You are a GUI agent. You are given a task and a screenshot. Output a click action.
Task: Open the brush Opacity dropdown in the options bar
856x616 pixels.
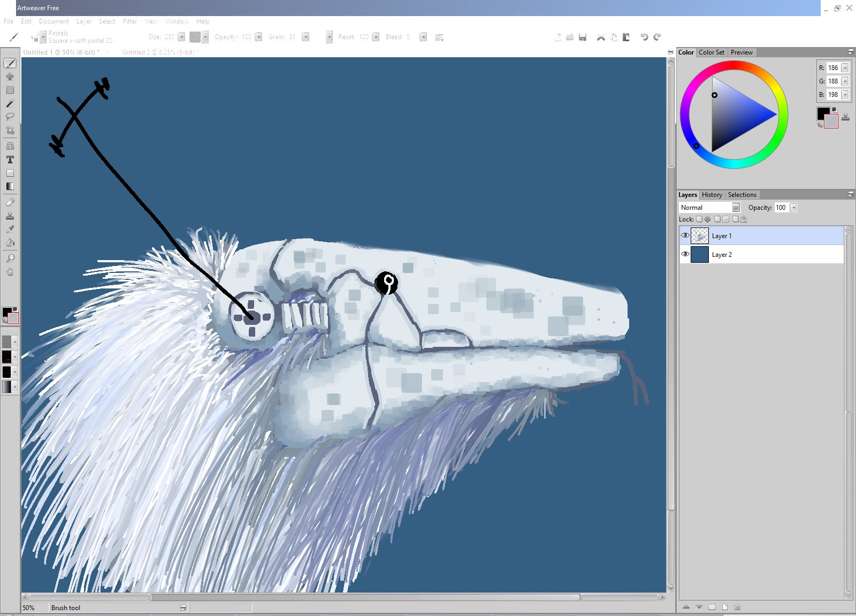258,37
